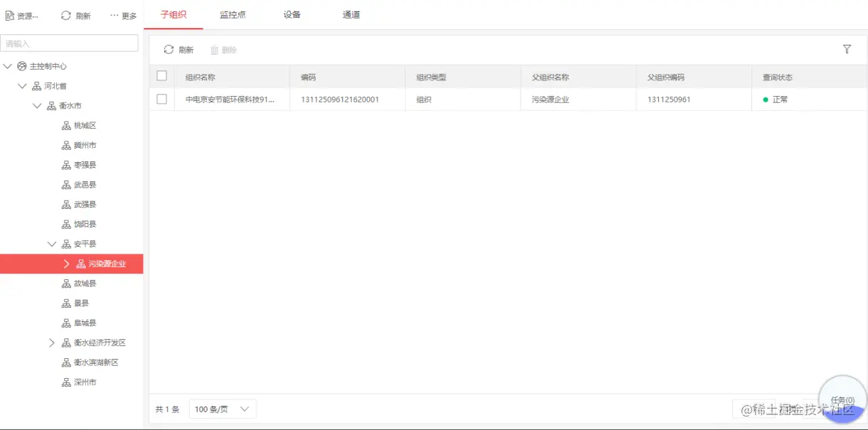Click the 组织 type cell in the row

[424, 100]
